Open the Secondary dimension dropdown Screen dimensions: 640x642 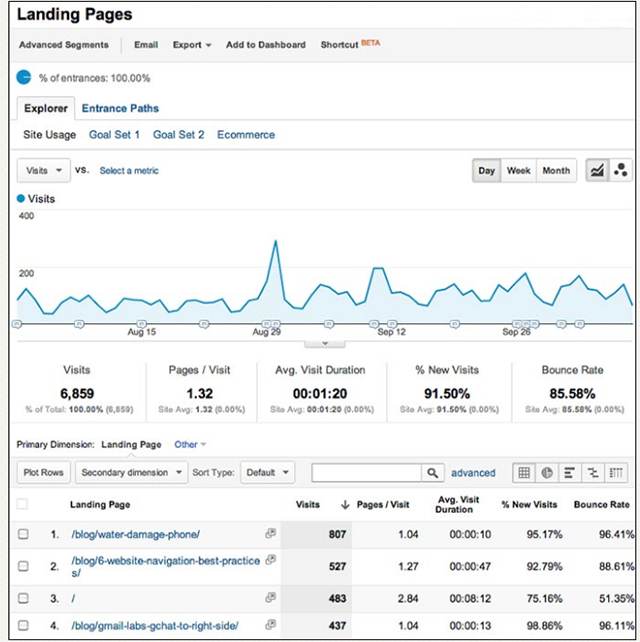click(x=132, y=473)
